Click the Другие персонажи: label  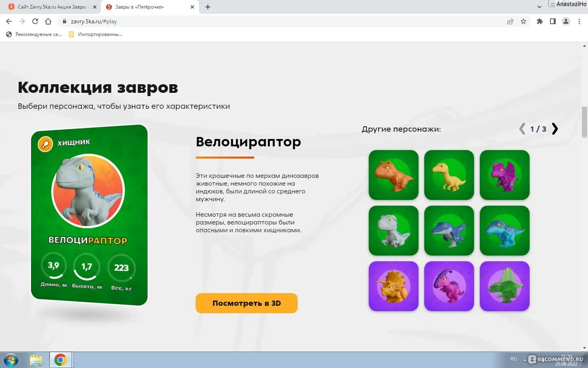(x=401, y=129)
